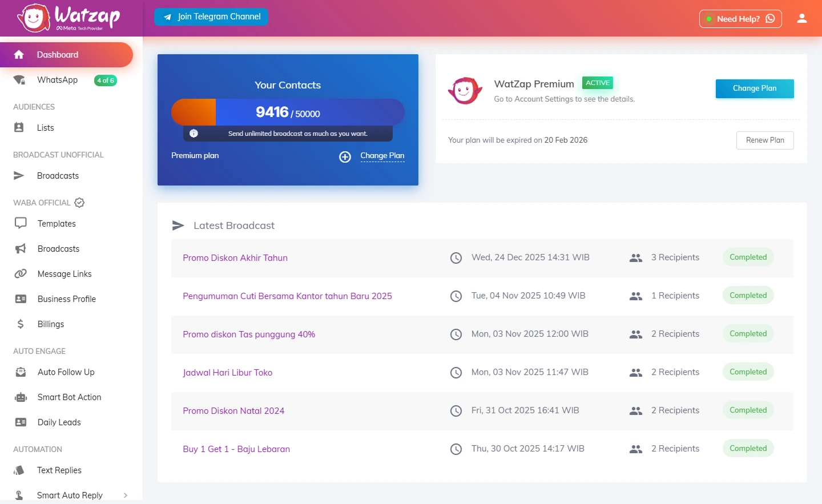Image resolution: width=822 pixels, height=504 pixels.
Task: Click the Latest Broadcast paper-plane icon
Action: (x=178, y=225)
